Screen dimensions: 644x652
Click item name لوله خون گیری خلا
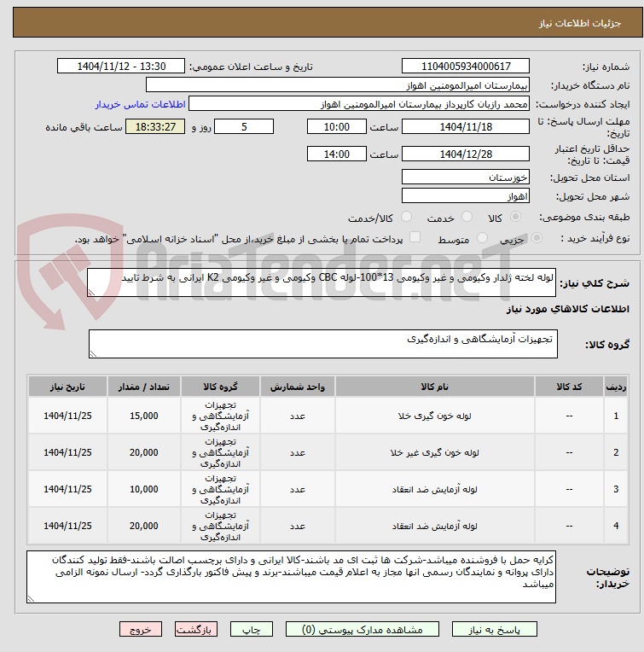tap(435, 416)
